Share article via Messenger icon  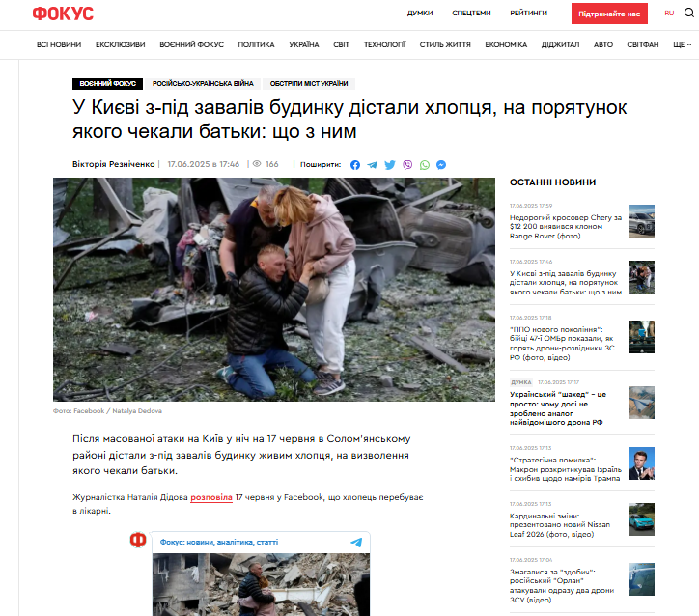[441, 165]
